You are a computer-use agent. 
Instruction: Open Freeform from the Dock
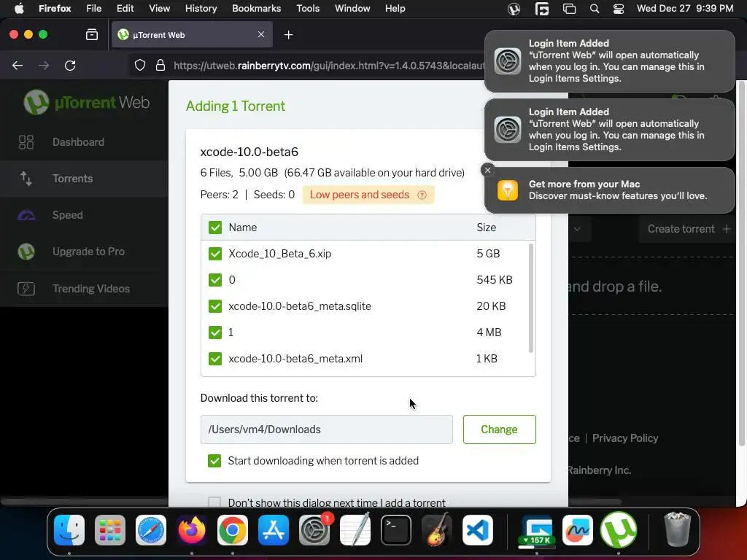pos(578,530)
